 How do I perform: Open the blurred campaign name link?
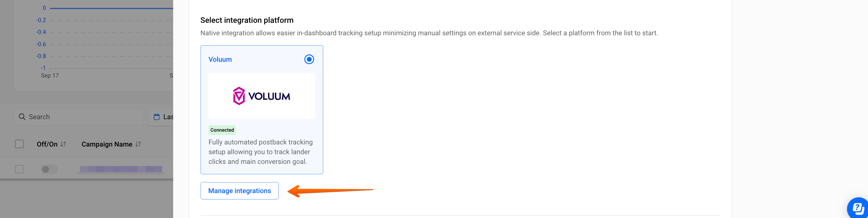(x=121, y=169)
